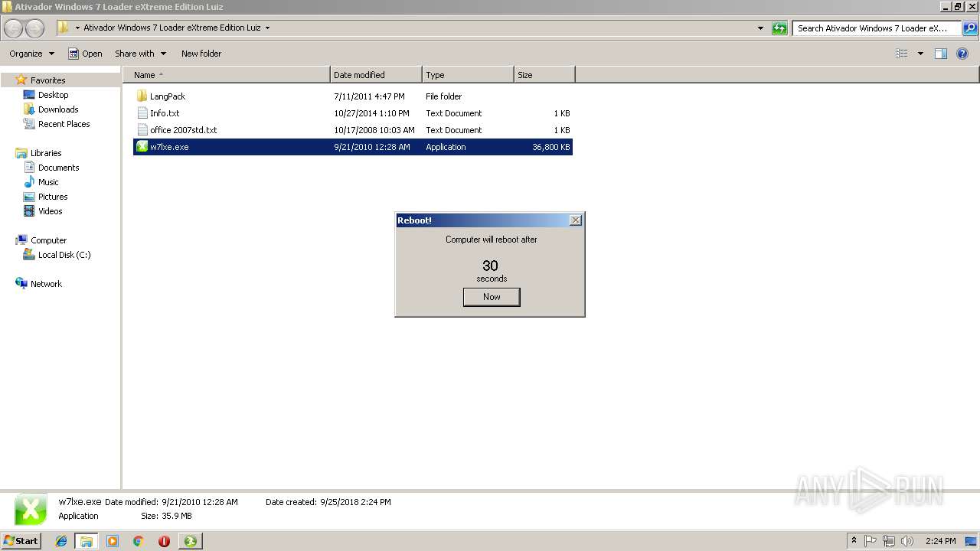
Task: Sort by Date modified column
Action: coord(376,75)
